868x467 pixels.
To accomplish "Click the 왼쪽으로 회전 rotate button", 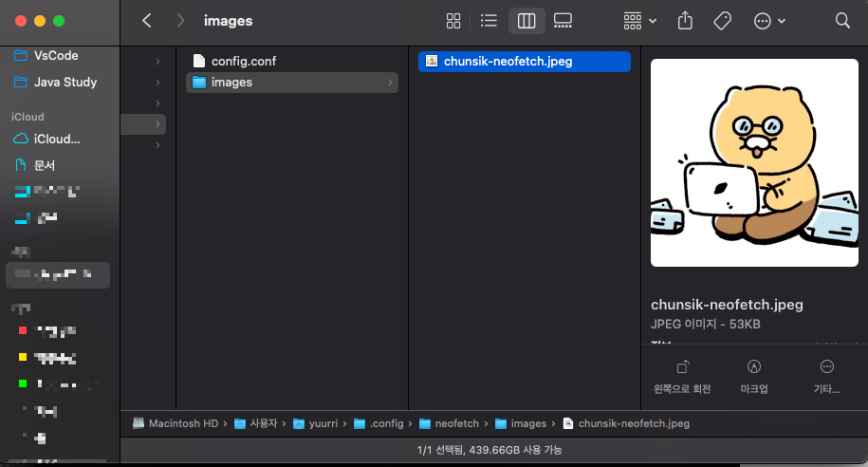I will click(x=682, y=377).
